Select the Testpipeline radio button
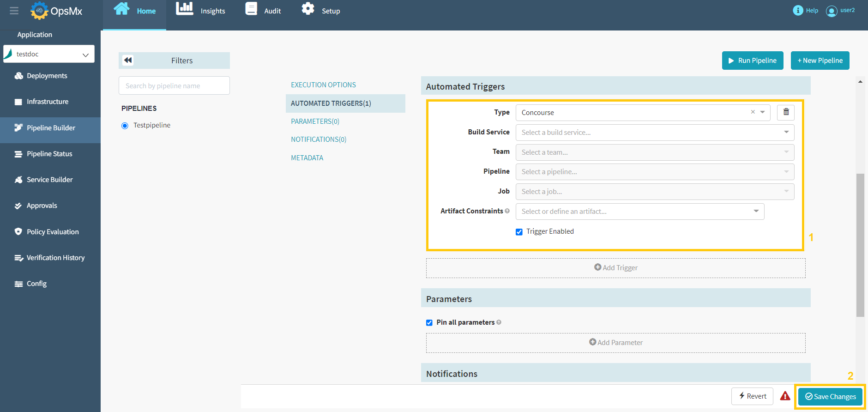Viewport: 868px width, 412px height. 125,126
